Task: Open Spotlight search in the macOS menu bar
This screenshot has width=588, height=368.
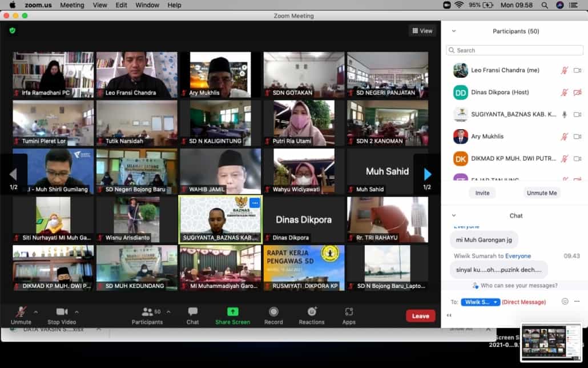Action: click(545, 5)
